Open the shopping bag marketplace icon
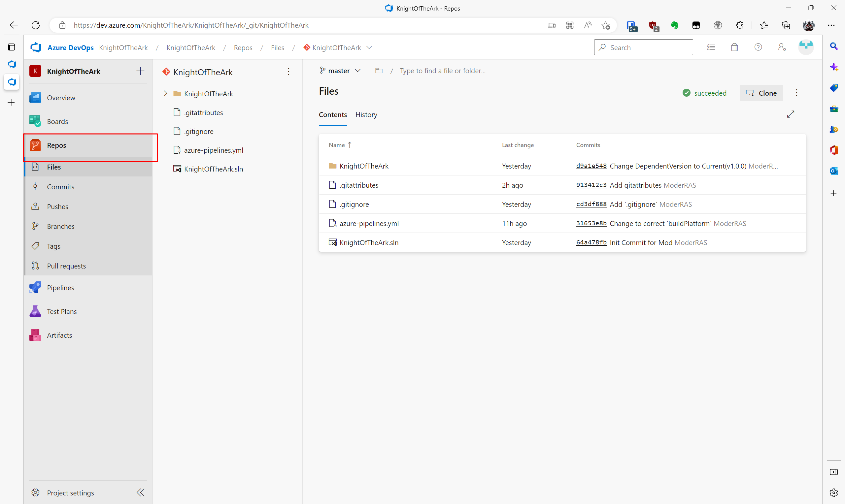This screenshot has height=504, width=845. (734, 47)
